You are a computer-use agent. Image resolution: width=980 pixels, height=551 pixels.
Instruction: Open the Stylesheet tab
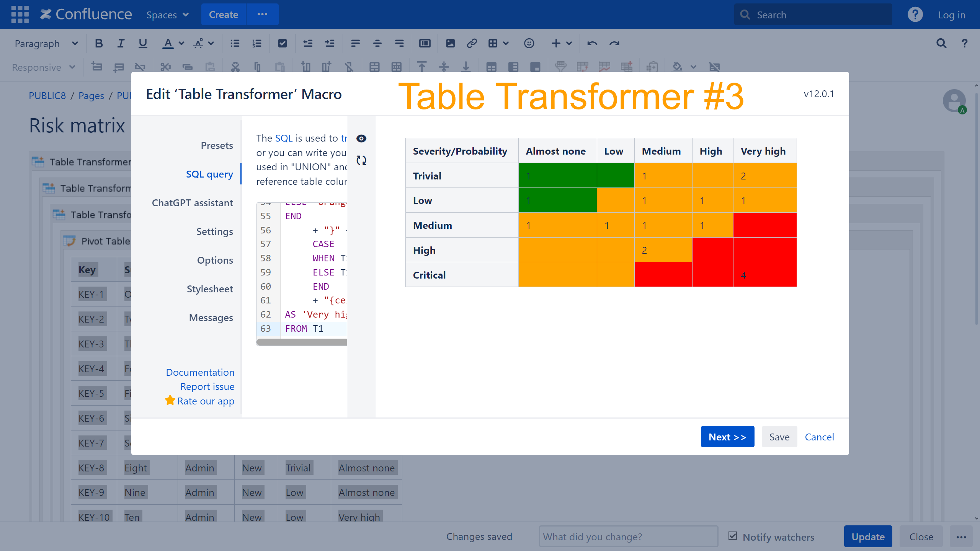pos(209,289)
